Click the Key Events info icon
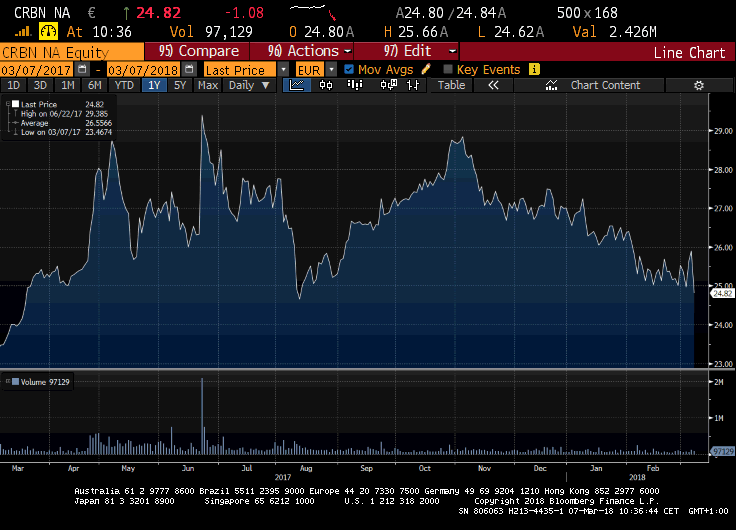This screenshot has height=530, width=736. [534, 70]
